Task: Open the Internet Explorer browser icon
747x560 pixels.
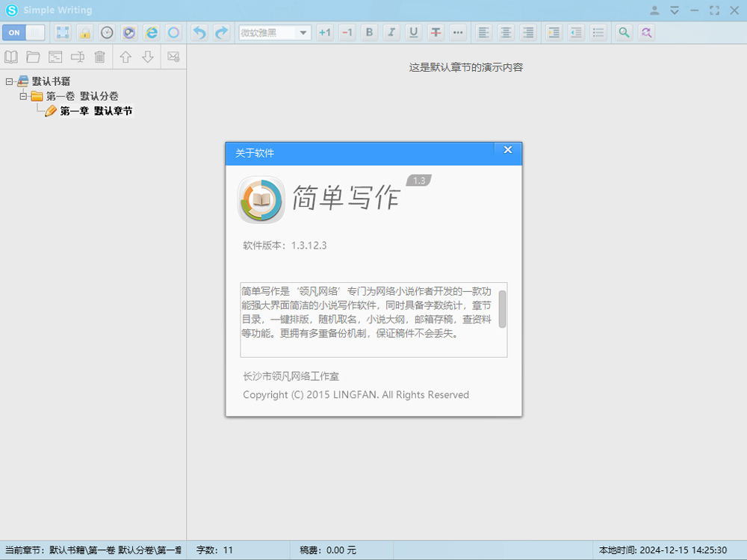Action: [152, 32]
